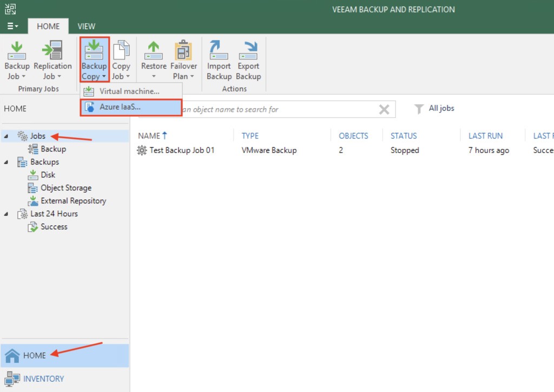This screenshot has height=392, width=554.
Task: Select Disk under Backups
Action: click(x=48, y=175)
